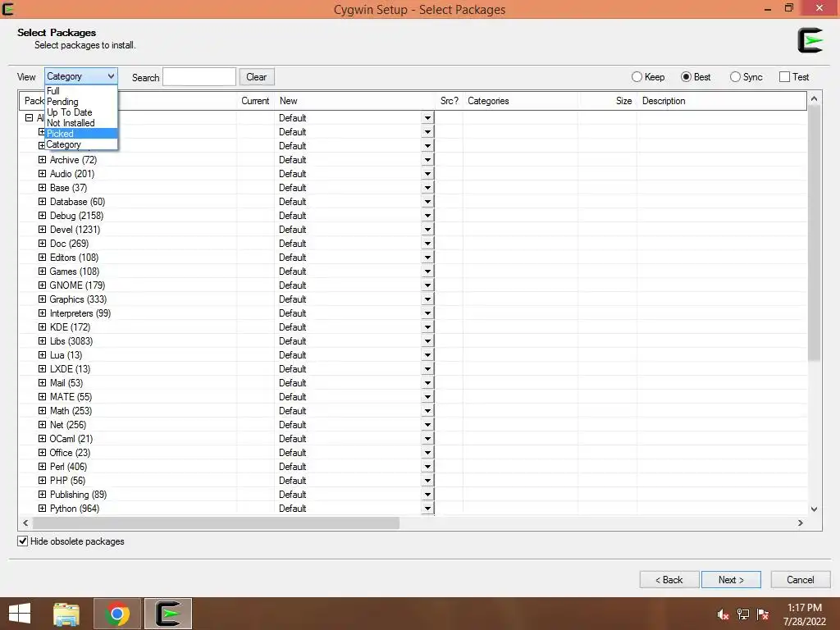Expand the Devel (1231) category
Image resolution: width=840 pixels, height=630 pixels.
click(43, 230)
